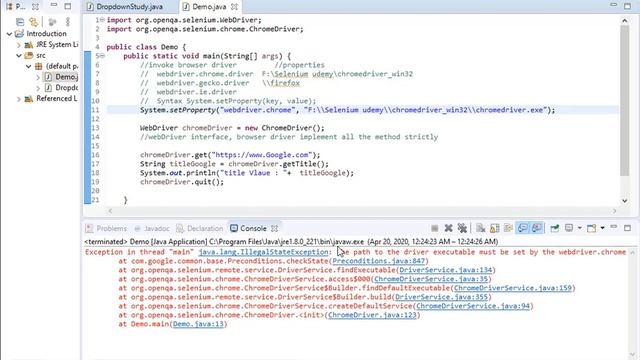Screen dimensions: 640x360
Task: Toggle Show Console on standard error
Action: coord(536,228)
